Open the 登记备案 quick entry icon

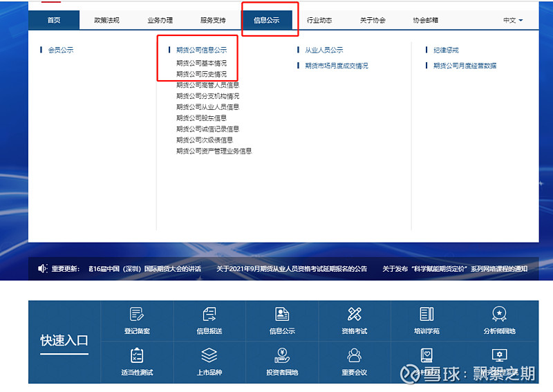point(137,314)
